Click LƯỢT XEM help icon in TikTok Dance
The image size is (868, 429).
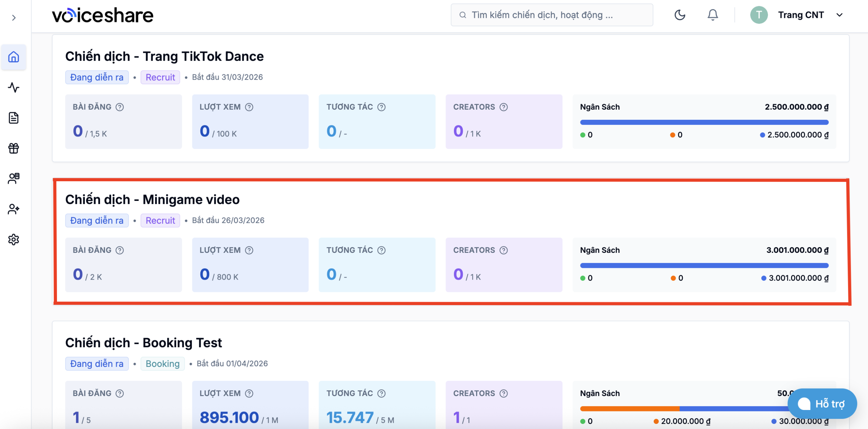[x=249, y=107]
